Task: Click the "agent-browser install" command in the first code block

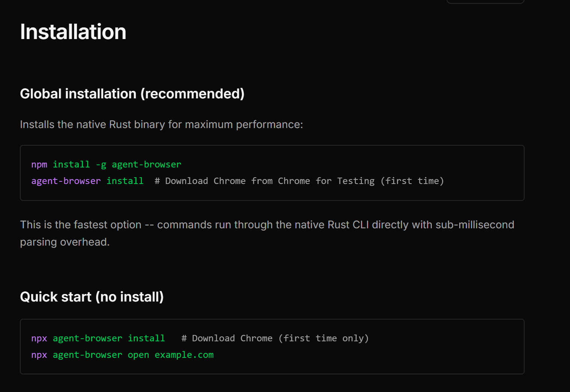Action: tap(87, 181)
